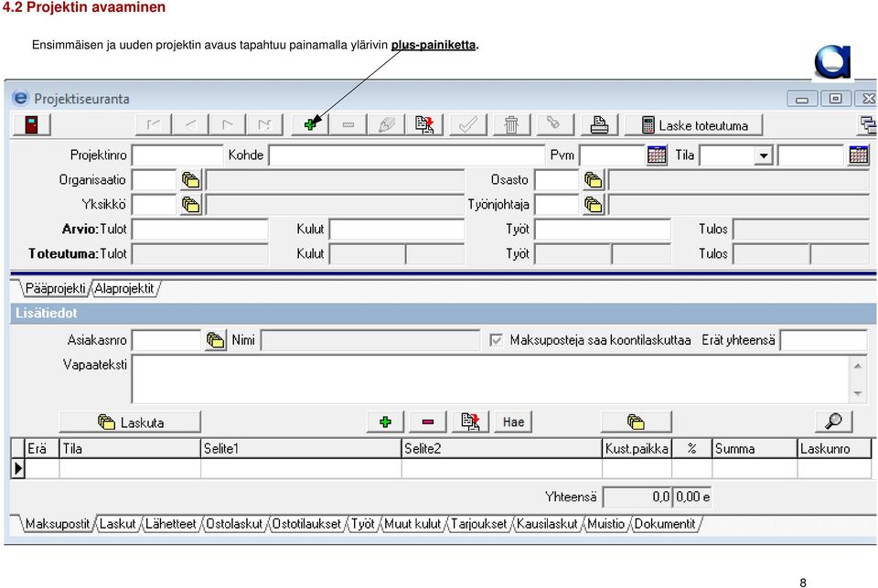Screen dimensions: 878x588
Task: Click the folder button right of Hae
Action: (637, 422)
